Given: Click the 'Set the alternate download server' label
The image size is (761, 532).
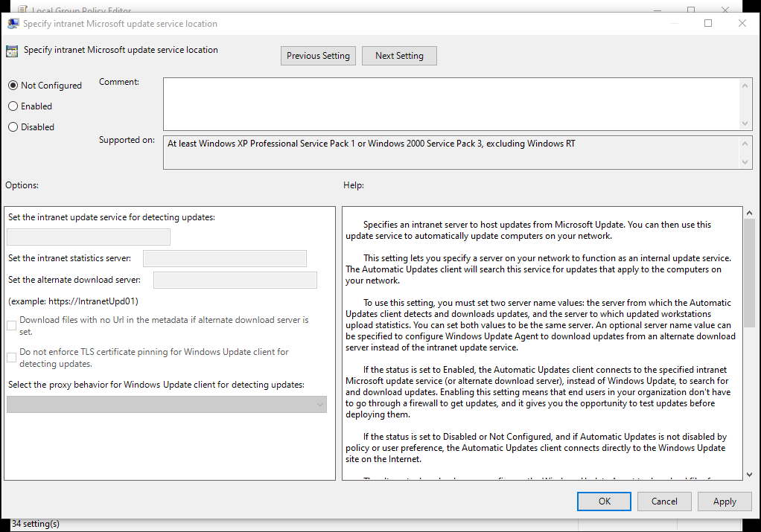Looking at the screenshot, I should 74,280.
